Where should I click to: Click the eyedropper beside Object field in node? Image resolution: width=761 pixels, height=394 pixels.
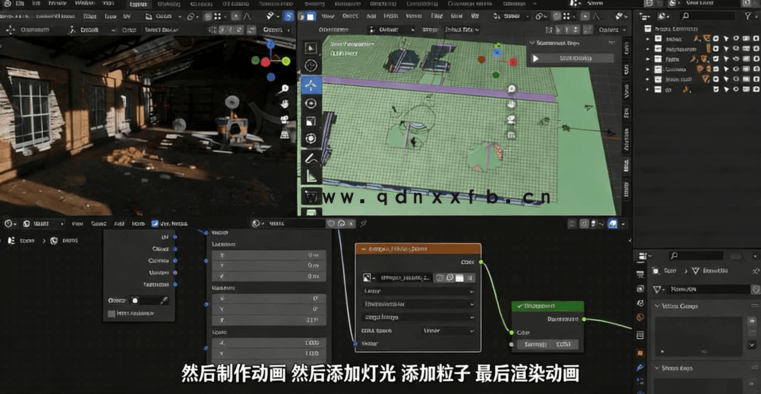coord(164,301)
